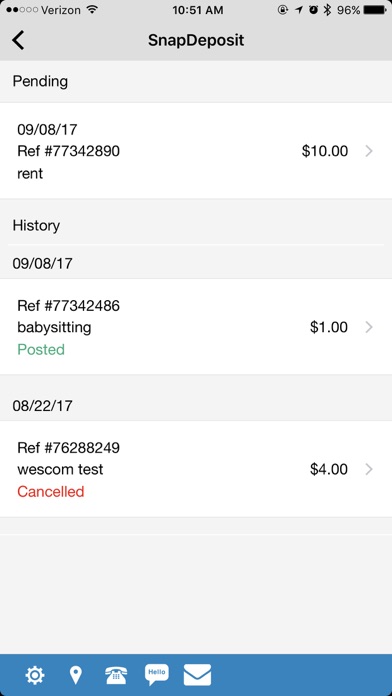Tap the battery indicator in status bar
The height and width of the screenshot is (696, 392).
(374, 10)
